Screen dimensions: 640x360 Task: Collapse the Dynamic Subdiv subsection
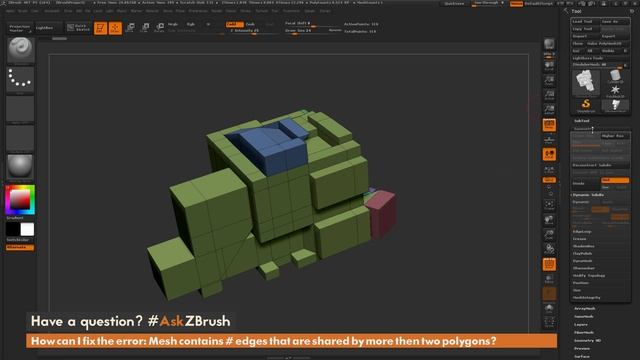[x=588, y=195]
